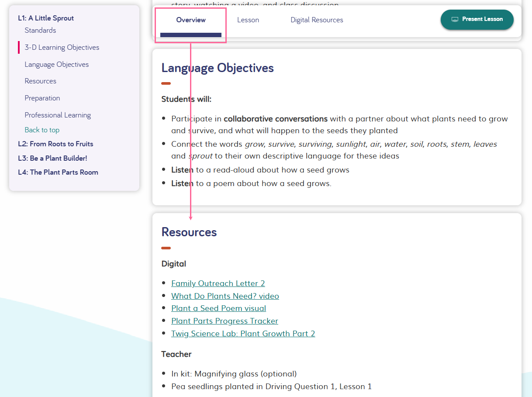This screenshot has height=397, width=532.
Task: Select the Overview tab
Action: click(x=190, y=20)
